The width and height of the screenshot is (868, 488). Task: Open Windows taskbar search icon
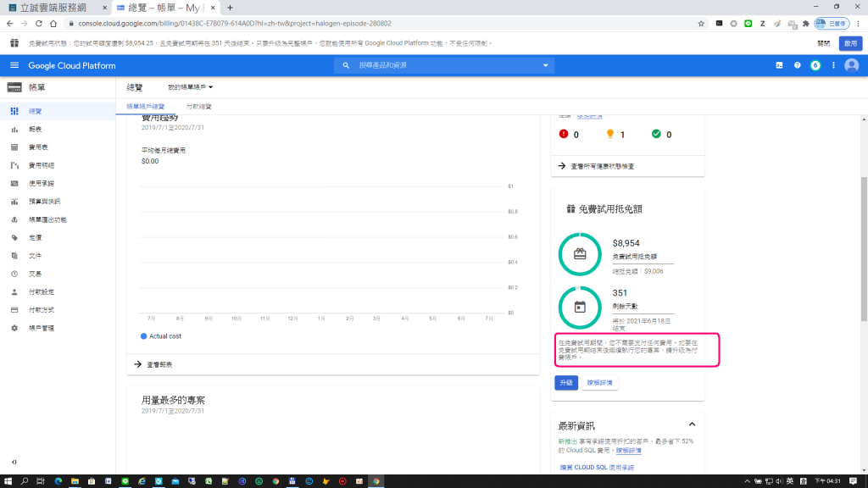pos(25,481)
